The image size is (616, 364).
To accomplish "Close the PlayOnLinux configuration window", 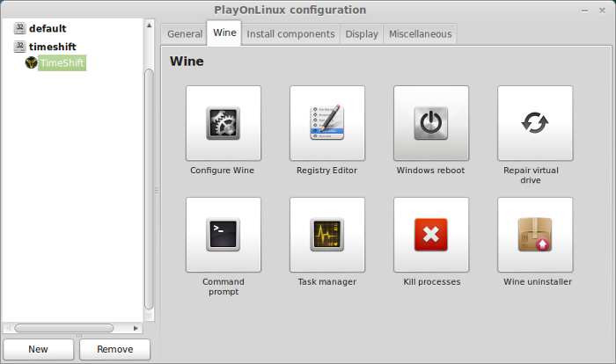I will 602,11.
